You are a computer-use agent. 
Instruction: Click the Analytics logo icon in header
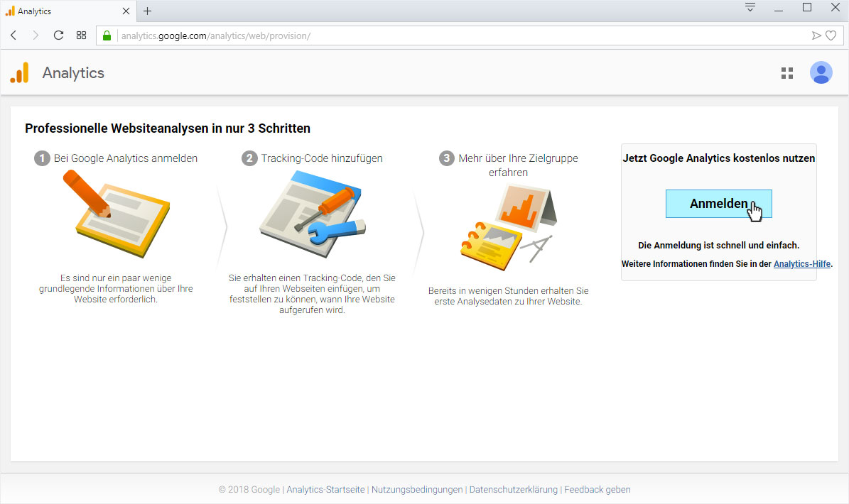pos(19,72)
